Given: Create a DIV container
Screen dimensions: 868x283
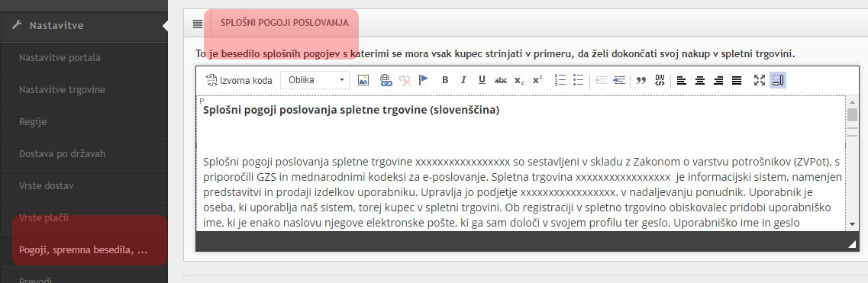Looking at the screenshot, I should [x=660, y=80].
